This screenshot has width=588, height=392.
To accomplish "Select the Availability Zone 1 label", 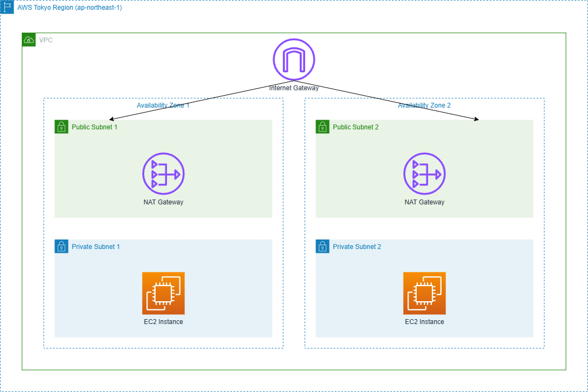I will click(x=164, y=105).
